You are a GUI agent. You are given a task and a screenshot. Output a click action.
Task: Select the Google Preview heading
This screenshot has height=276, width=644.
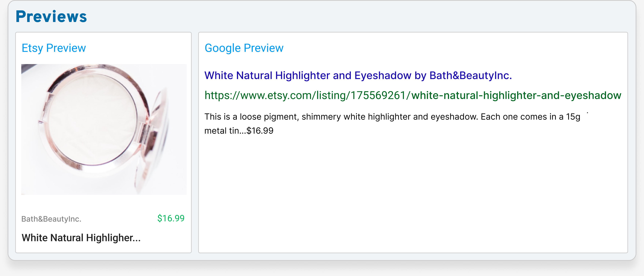click(244, 48)
